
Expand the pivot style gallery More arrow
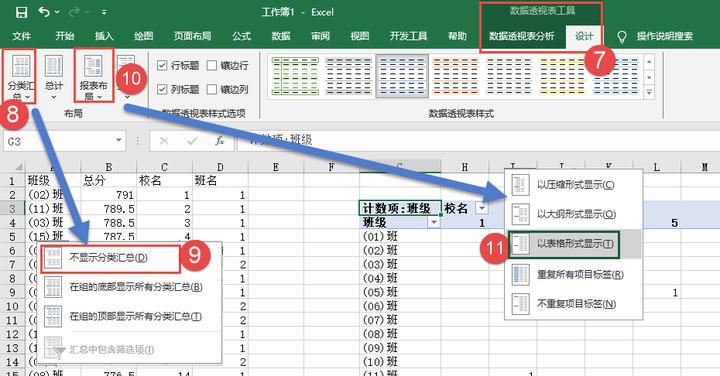click(x=649, y=93)
